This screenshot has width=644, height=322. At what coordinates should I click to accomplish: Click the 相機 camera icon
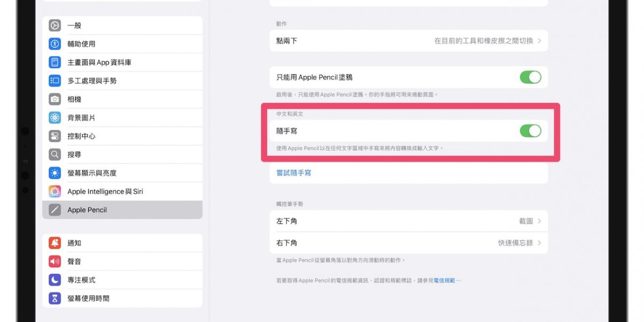pyautogui.click(x=55, y=99)
